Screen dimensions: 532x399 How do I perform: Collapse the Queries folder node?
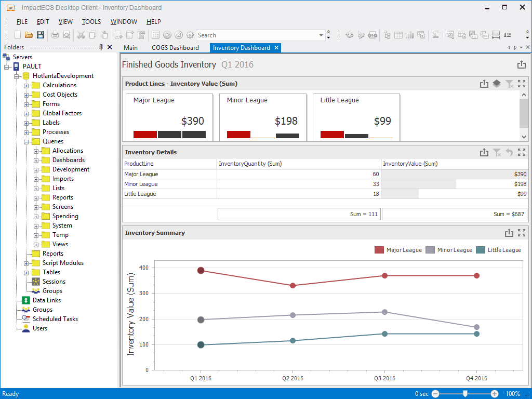point(26,141)
